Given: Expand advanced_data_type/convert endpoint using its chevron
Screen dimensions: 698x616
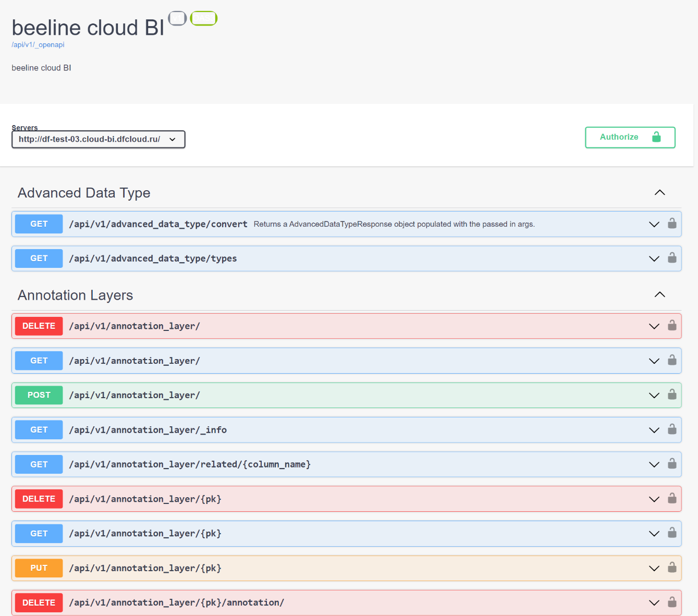Looking at the screenshot, I should click(654, 224).
